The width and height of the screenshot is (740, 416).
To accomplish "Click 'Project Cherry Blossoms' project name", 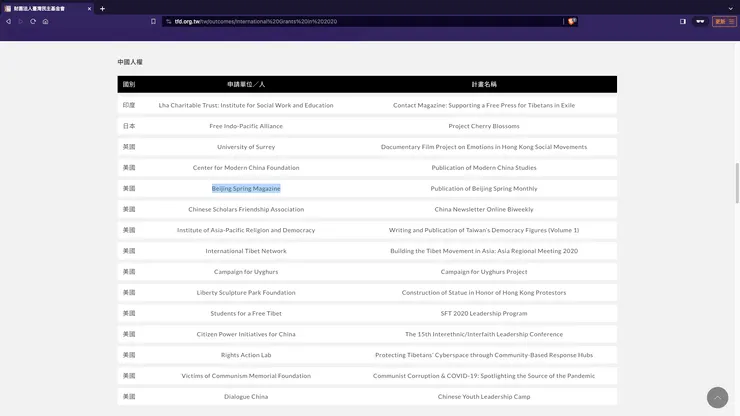I will (484, 126).
